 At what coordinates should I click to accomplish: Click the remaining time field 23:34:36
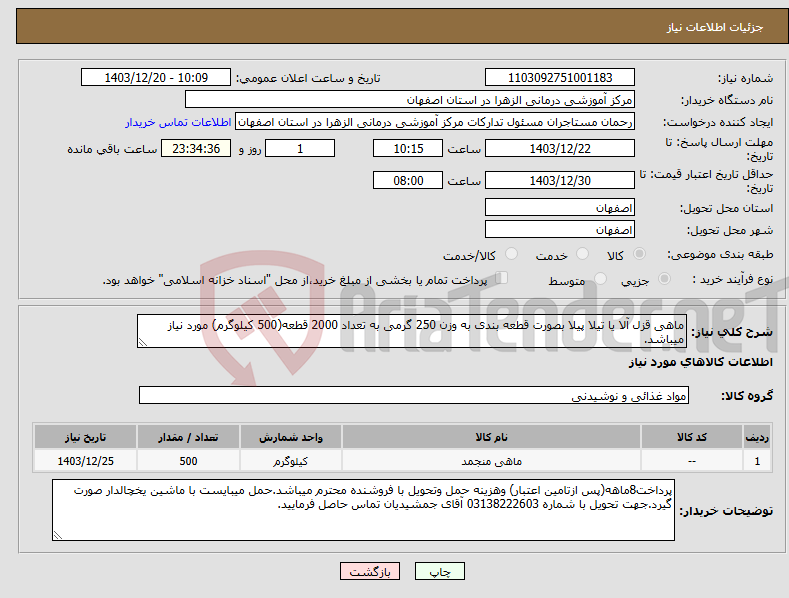pyautogui.click(x=196, y=148)
